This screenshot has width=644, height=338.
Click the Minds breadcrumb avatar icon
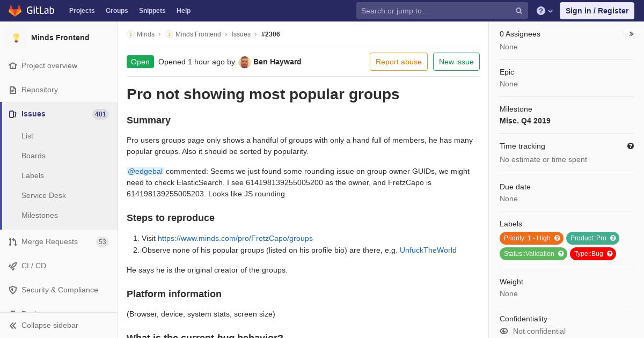(130, 34)
